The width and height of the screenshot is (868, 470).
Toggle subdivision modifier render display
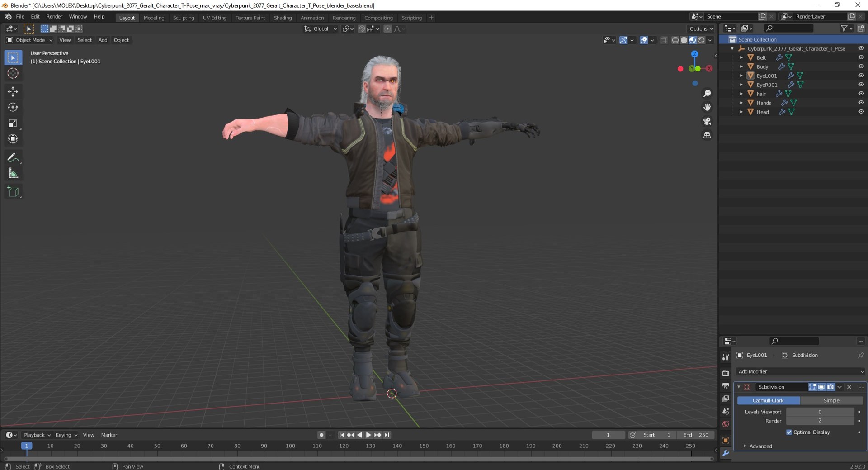click(x=830, y=387)
